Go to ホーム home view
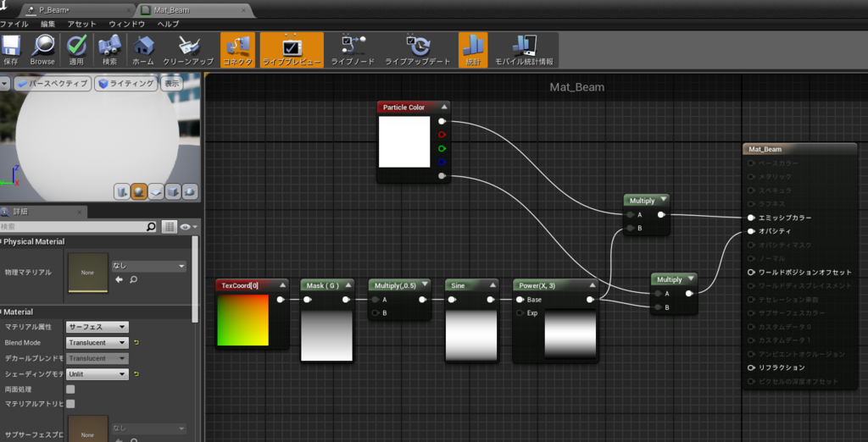Screen dimensions: 868x442 tap(143, 50)
